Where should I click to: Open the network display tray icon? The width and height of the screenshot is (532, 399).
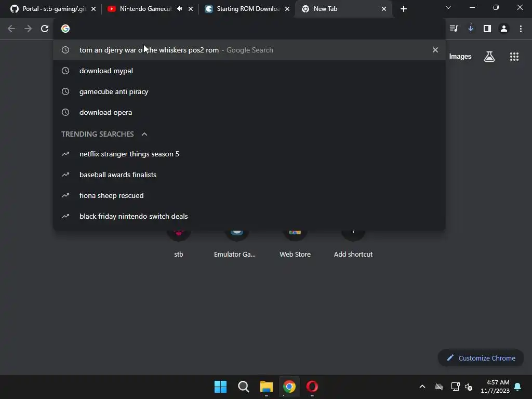point(455,387)
